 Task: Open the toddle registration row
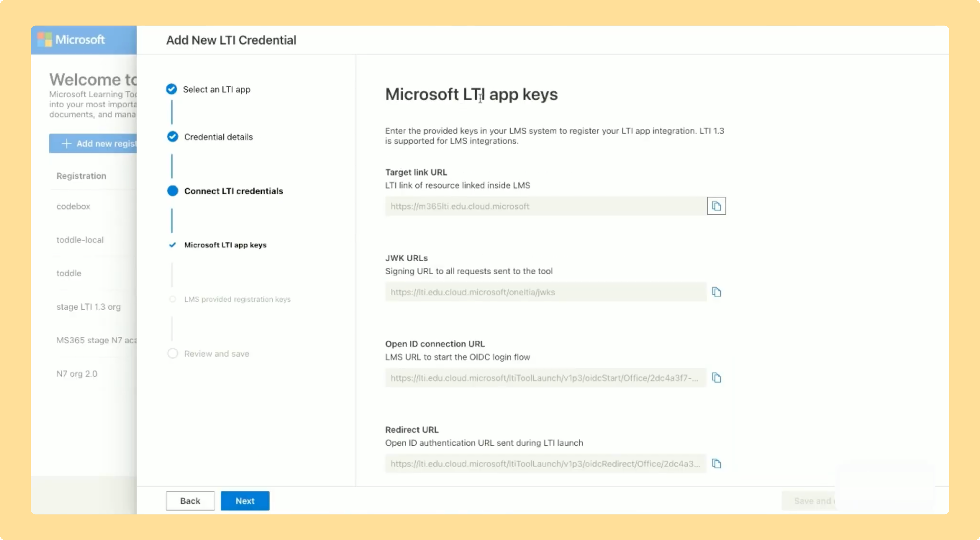tap(69, 273)
